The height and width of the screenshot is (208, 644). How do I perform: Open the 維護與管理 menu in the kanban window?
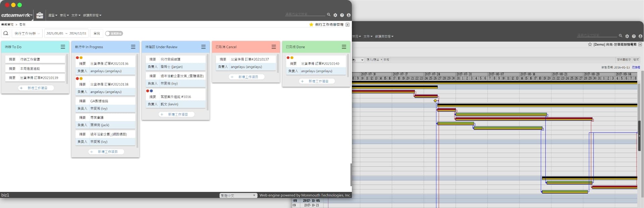point(92,15)
